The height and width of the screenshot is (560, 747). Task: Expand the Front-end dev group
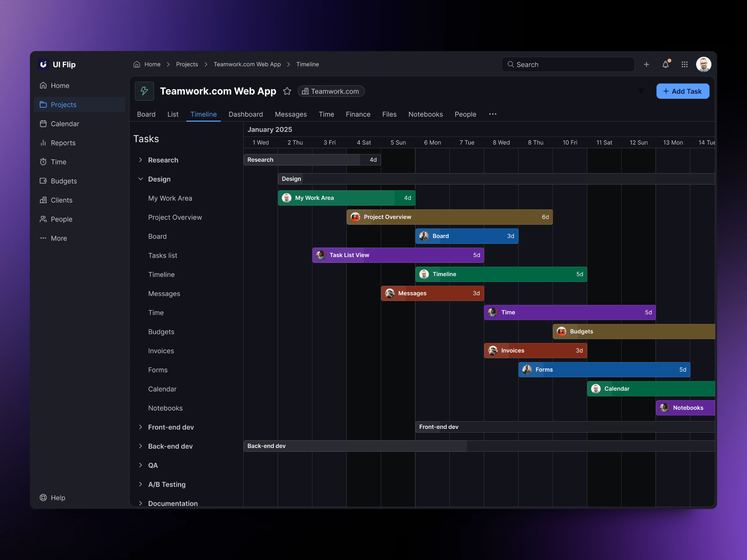(140, 427)
